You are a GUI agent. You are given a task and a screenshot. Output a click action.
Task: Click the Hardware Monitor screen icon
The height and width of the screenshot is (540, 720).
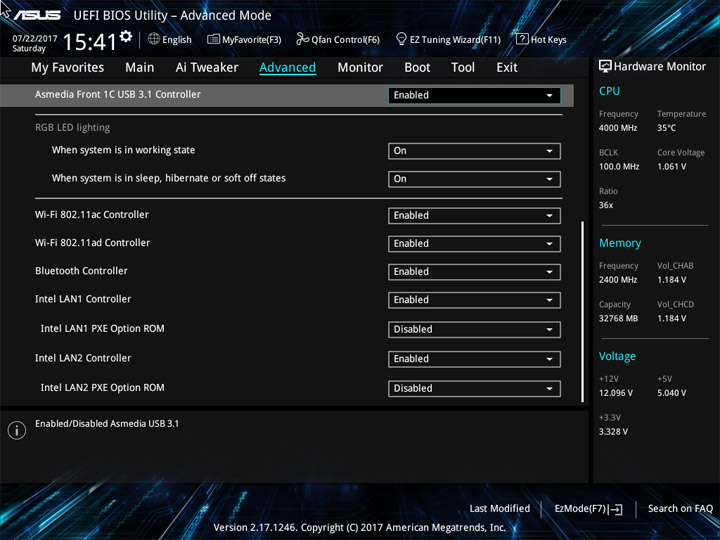[x=605, y=67]
